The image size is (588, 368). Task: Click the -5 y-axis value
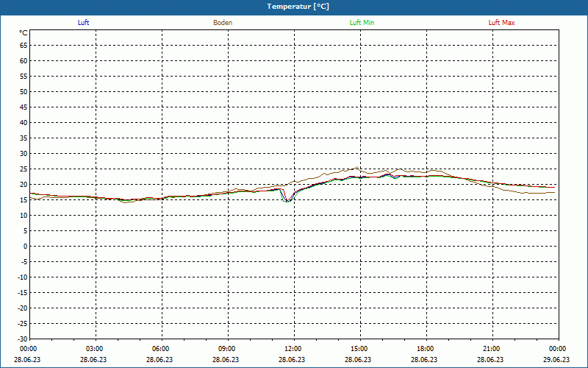point(23,262)
